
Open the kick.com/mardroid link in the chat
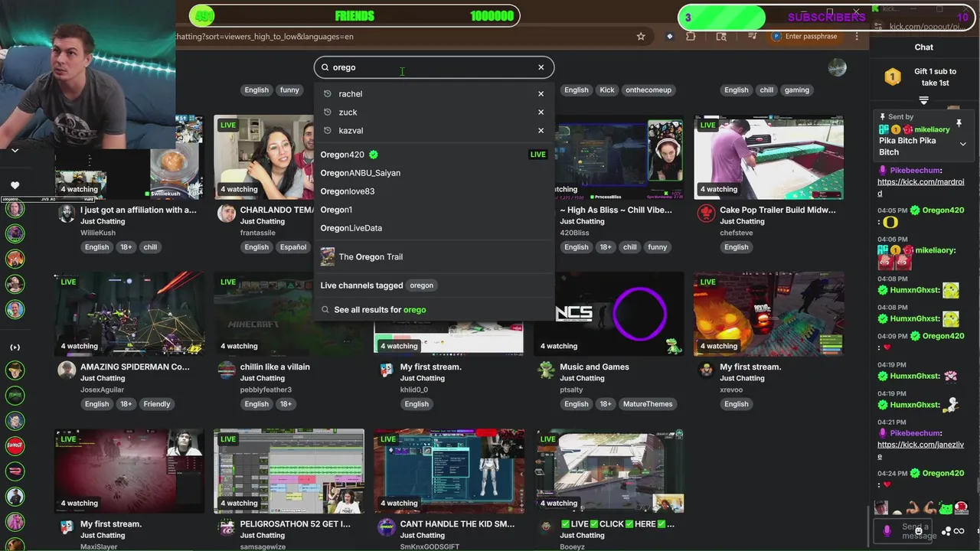pos(921,187)
